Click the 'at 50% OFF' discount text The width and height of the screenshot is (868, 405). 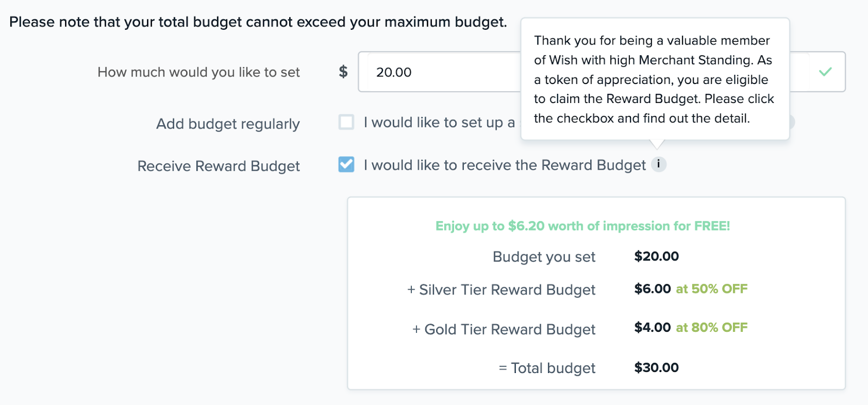712,289
